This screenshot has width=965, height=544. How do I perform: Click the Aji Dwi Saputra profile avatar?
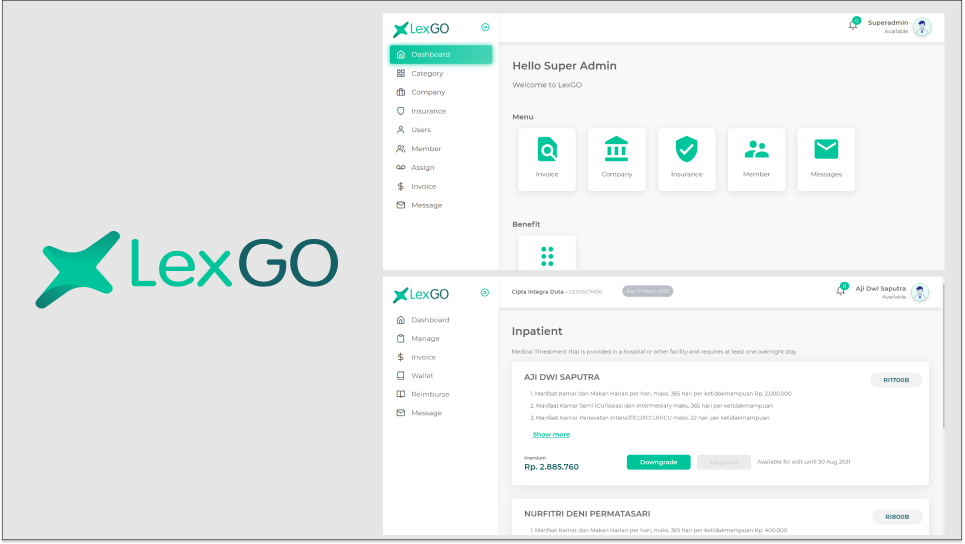point(920,292)
